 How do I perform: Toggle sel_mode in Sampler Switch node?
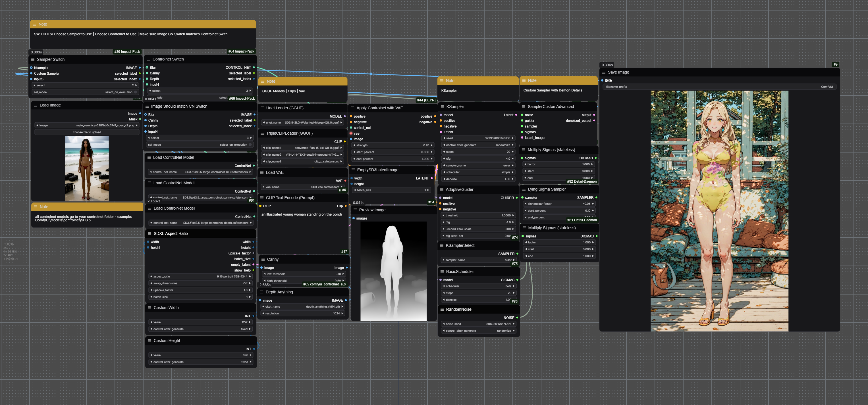(135, 92)
